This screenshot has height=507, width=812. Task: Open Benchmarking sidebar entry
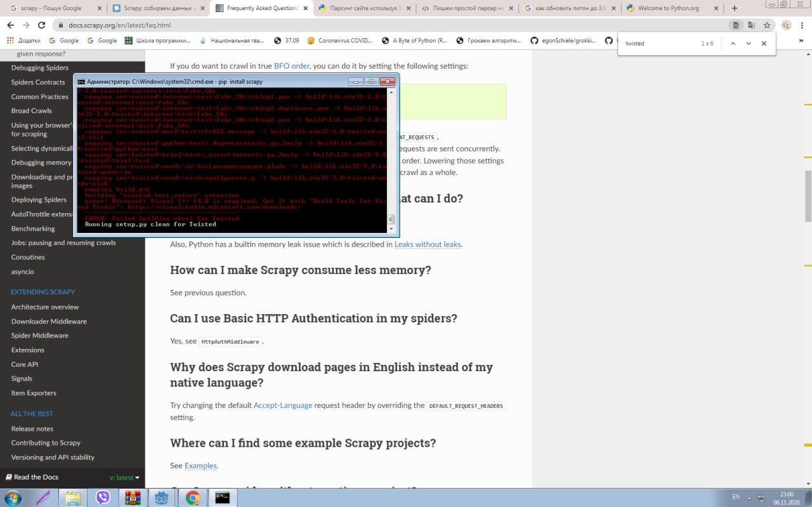click(33, 228)
